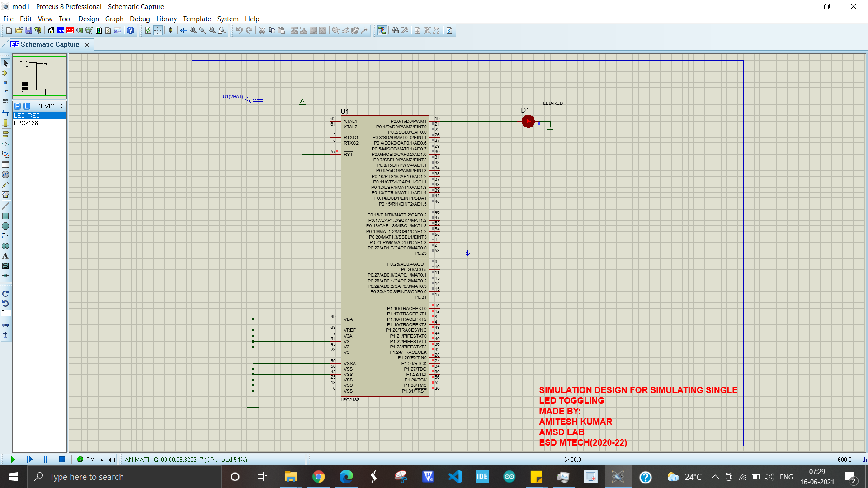Open the 5 Message(s) log
The height and width of the screenshot is (488, 868).
(x=96, y=459)
